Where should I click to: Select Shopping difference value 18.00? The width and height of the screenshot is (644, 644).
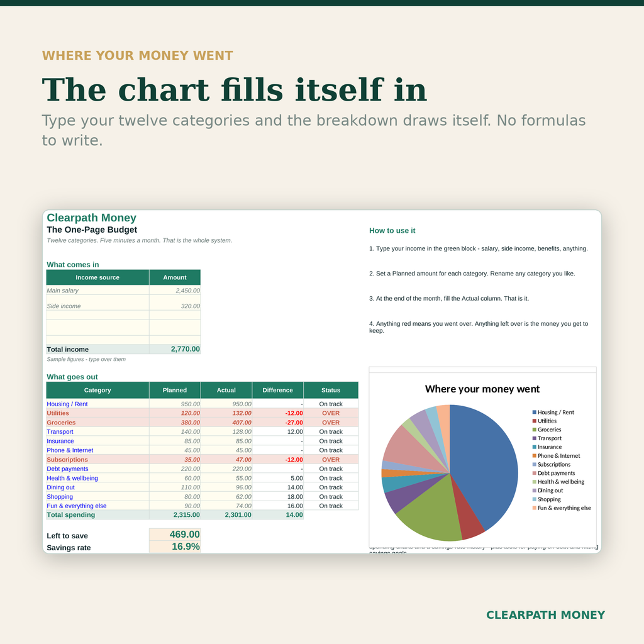(277, 497)
